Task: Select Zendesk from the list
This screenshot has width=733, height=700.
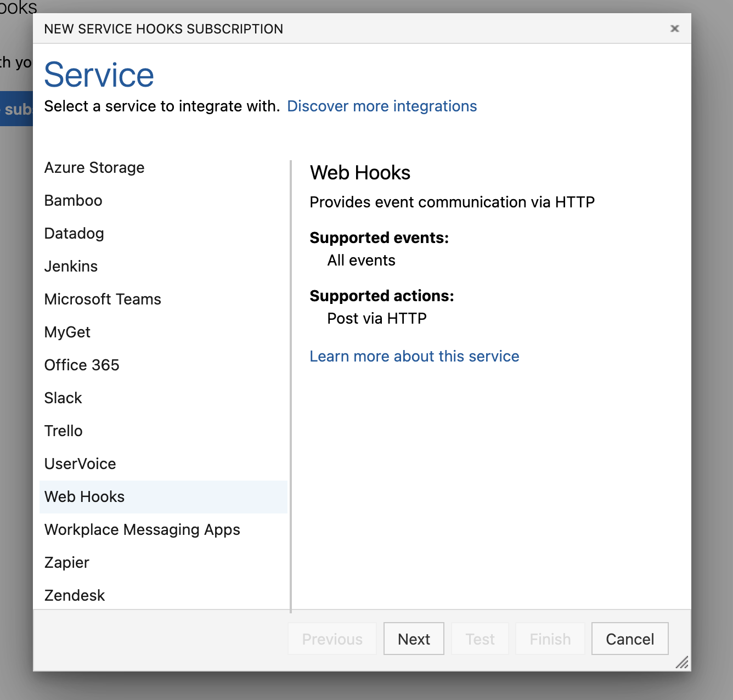Action: 75,595
